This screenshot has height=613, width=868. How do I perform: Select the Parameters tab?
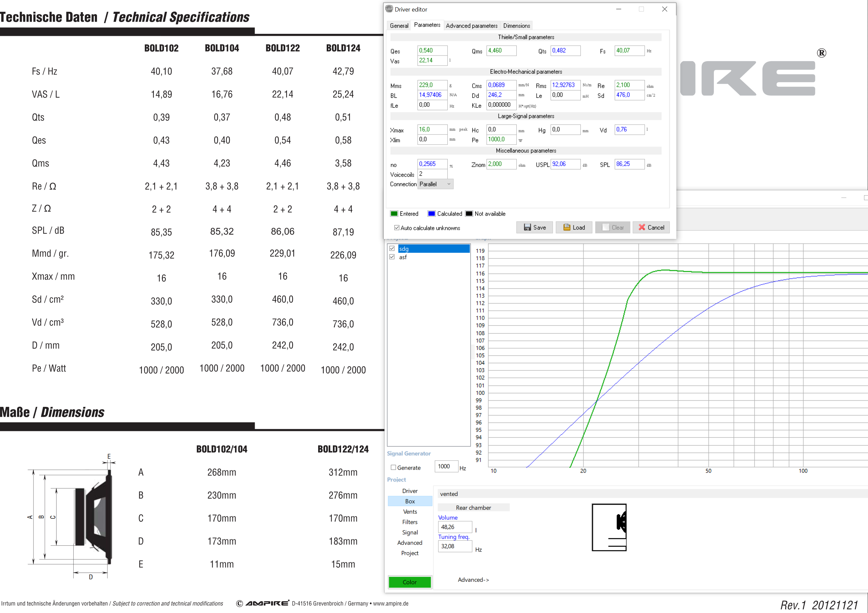[427, 25]
